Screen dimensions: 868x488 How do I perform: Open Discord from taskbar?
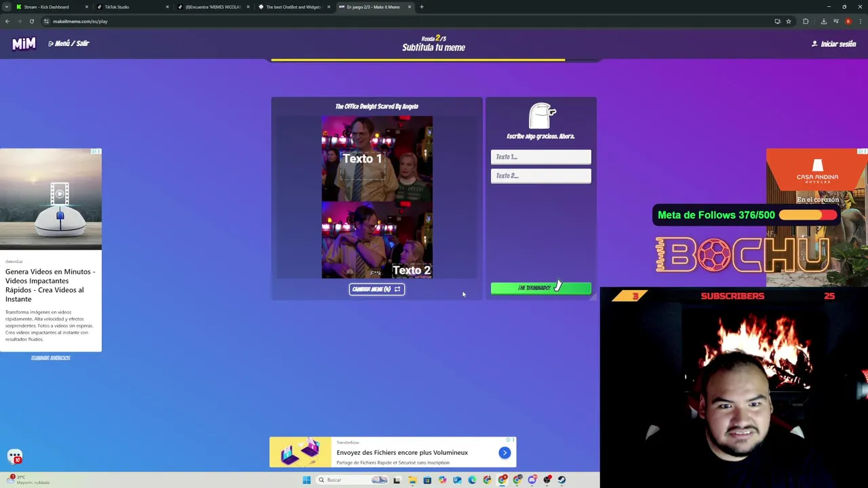[x=532, y=480]
